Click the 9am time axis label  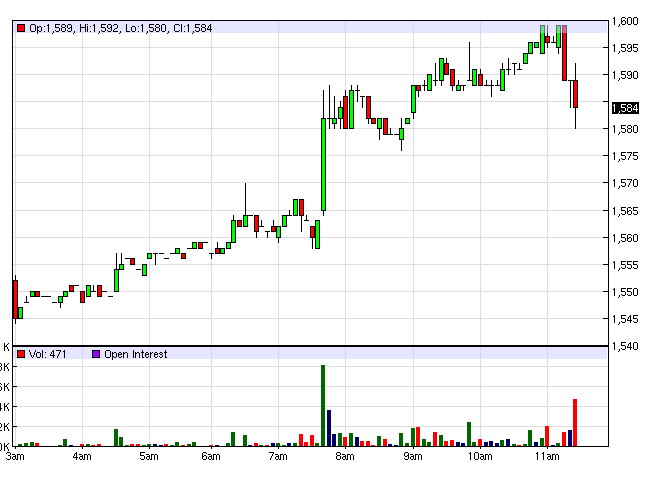pos(412,457)
